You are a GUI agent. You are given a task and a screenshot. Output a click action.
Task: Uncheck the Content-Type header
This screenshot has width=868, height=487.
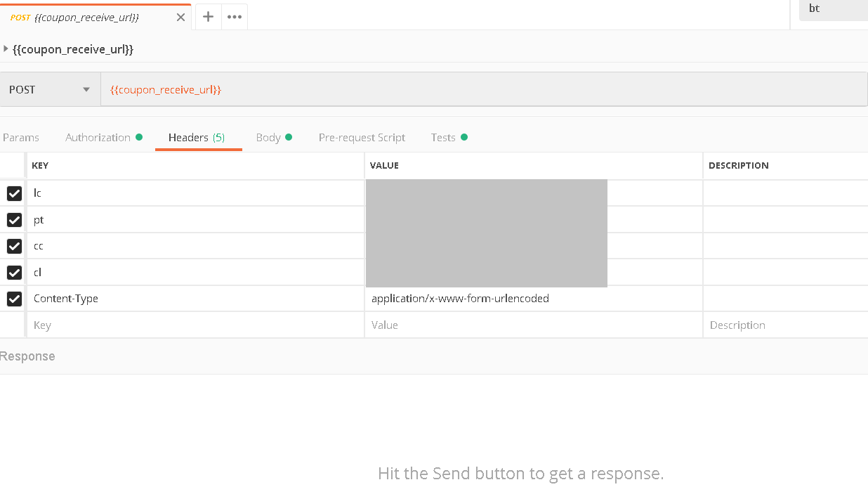14,298
